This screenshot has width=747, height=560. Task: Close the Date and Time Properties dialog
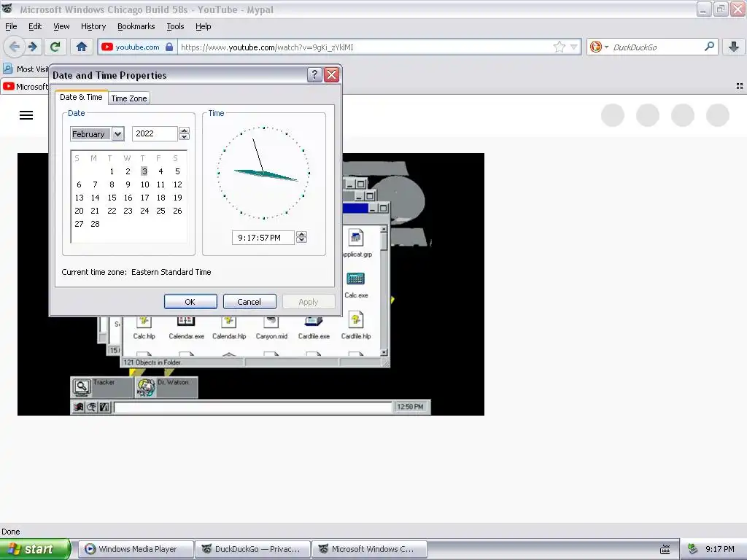[x=332, y=75]
